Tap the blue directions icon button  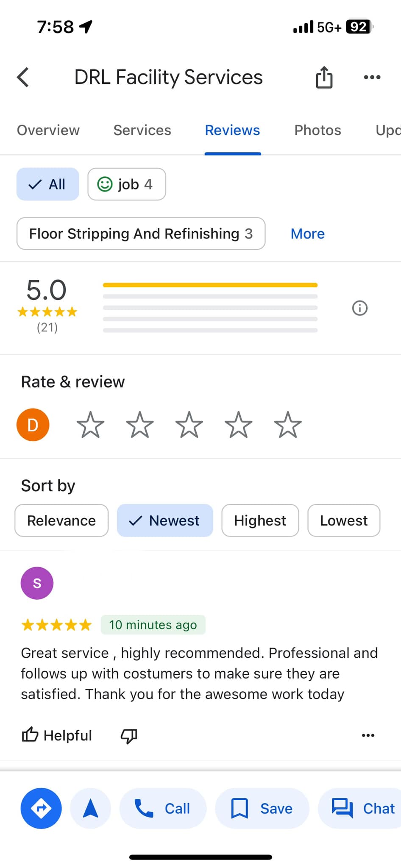click(x=41, y=808)
